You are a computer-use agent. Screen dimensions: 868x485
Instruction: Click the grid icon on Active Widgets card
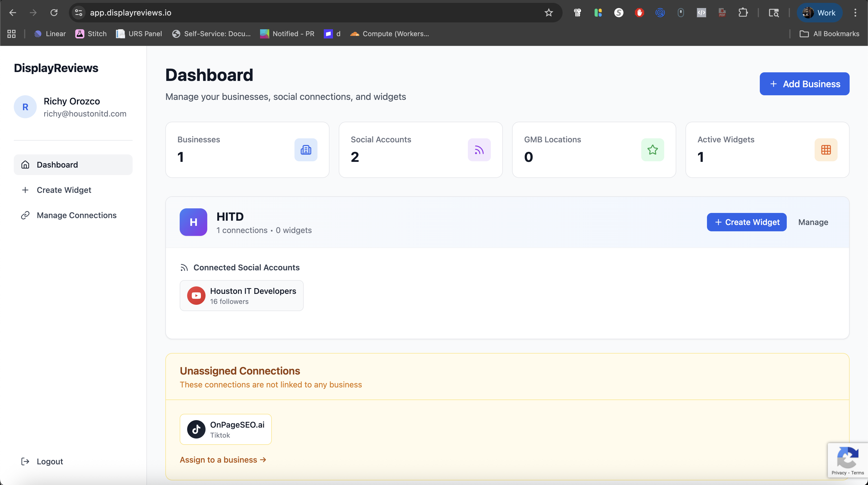click(826, 150)
